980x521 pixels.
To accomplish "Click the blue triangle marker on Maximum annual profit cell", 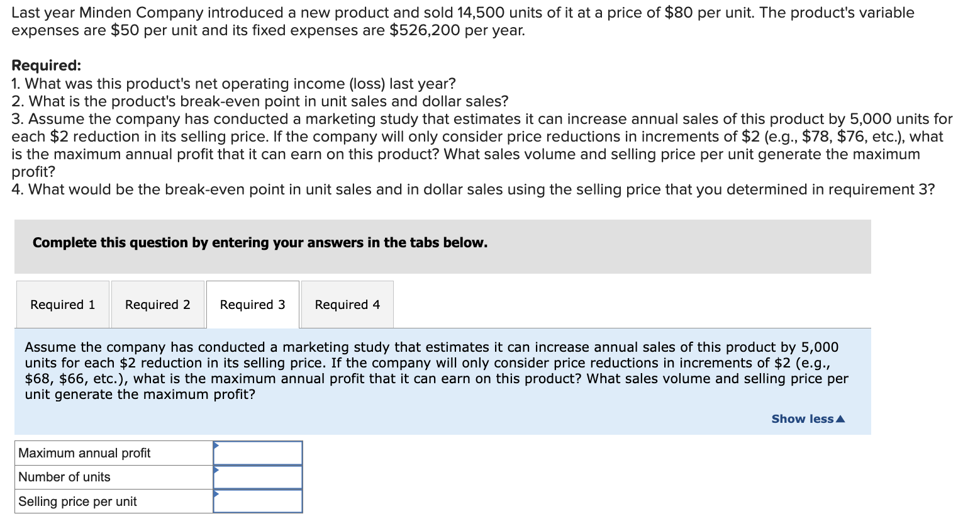I will pyautogui.click(x=216, y=445).
